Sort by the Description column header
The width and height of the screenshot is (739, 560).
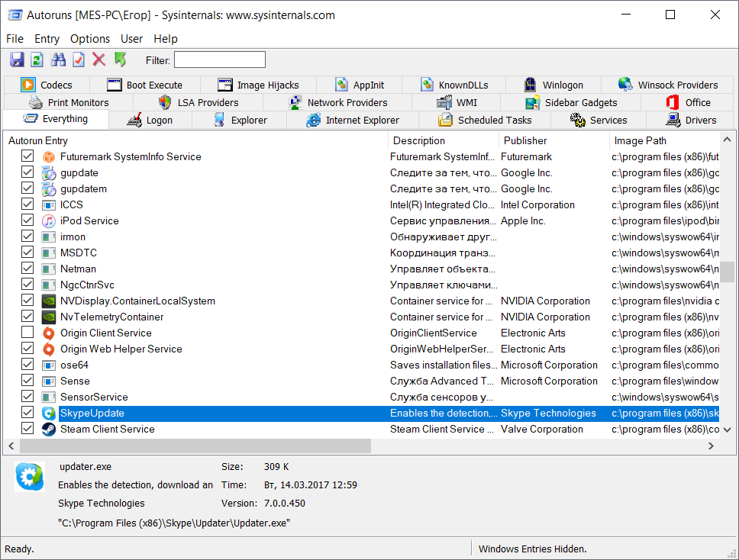click(419, 140)
